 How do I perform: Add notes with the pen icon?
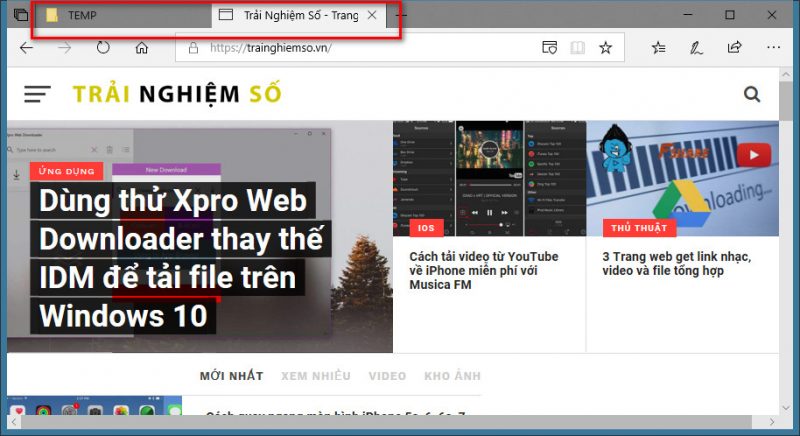pyautogui.click(x=696, y=48)
